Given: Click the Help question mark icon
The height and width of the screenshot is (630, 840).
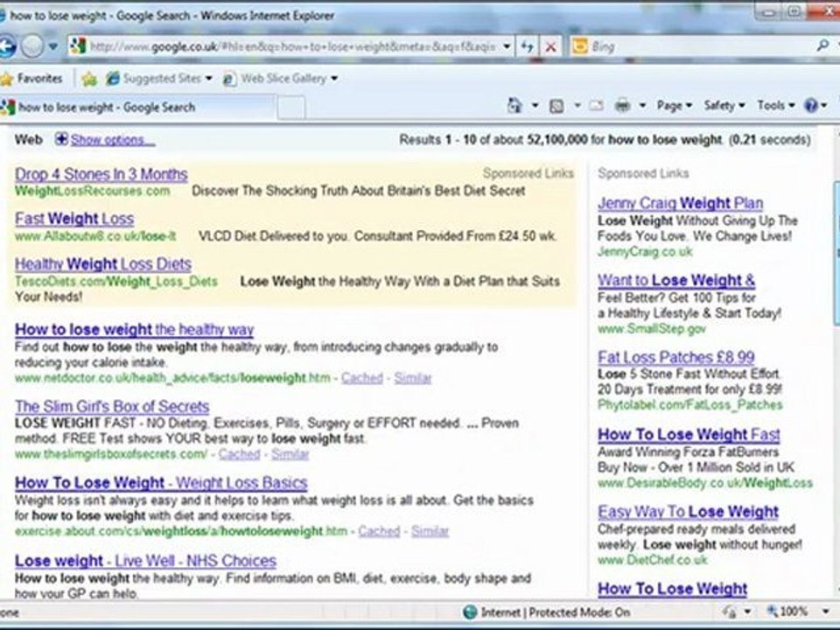Looking at the screenshot, I should click(811, 106).
